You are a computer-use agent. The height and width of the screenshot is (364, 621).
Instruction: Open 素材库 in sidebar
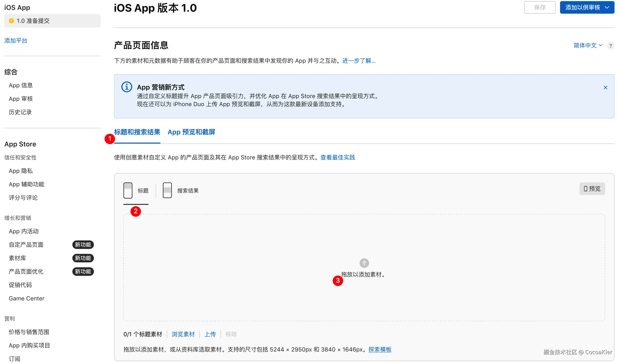coord(17,258)
